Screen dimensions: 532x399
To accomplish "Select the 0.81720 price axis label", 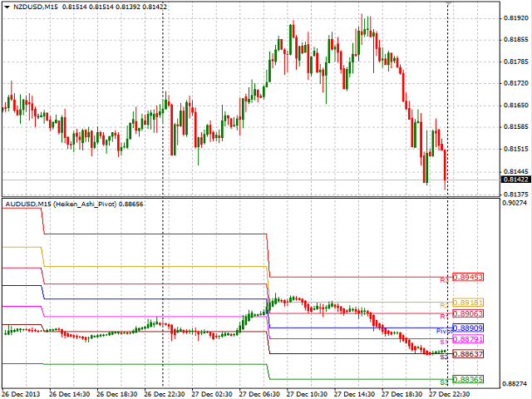I will [516, 83].
